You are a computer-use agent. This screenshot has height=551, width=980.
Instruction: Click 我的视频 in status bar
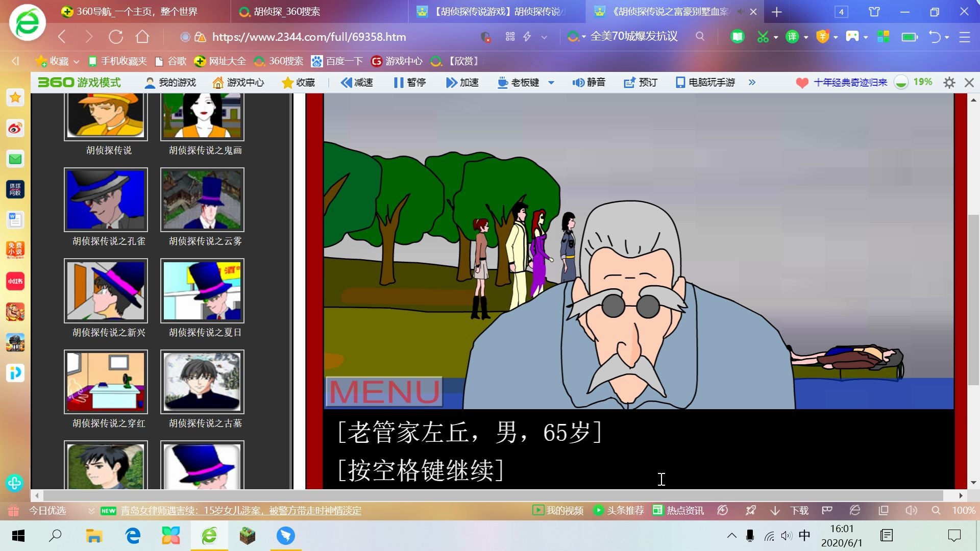(x=558, y=510)
